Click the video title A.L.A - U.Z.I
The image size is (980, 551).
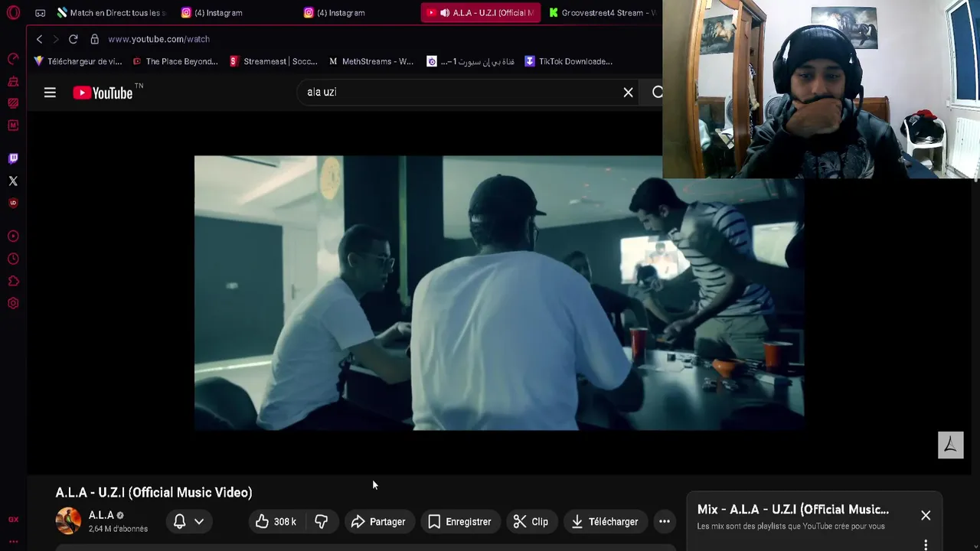click(154, 492)
